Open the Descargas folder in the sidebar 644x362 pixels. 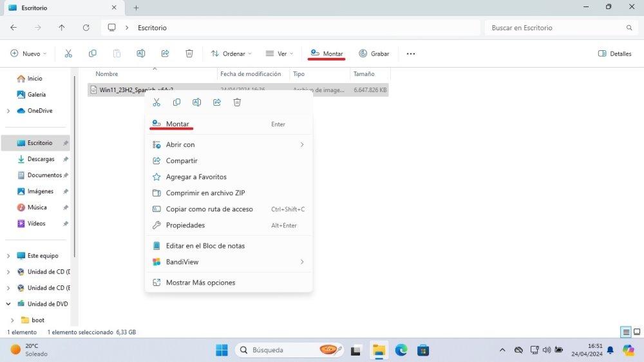(41, 159)
